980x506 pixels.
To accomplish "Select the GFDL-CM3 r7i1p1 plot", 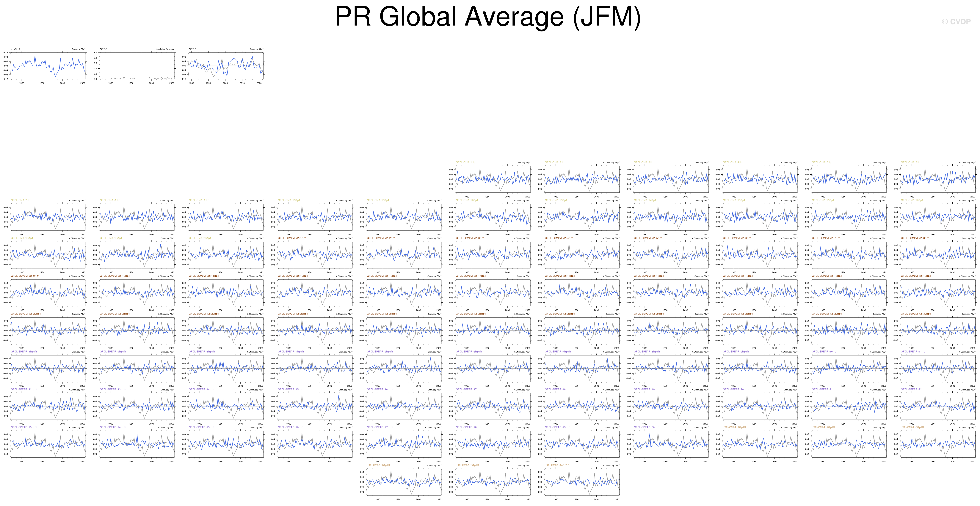I will pos(48,217).
